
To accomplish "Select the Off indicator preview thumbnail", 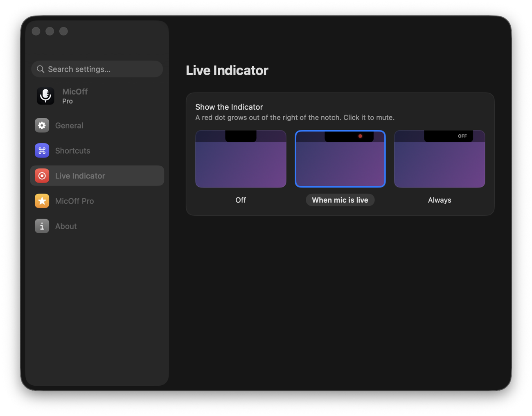I will (x=241, y=159).
